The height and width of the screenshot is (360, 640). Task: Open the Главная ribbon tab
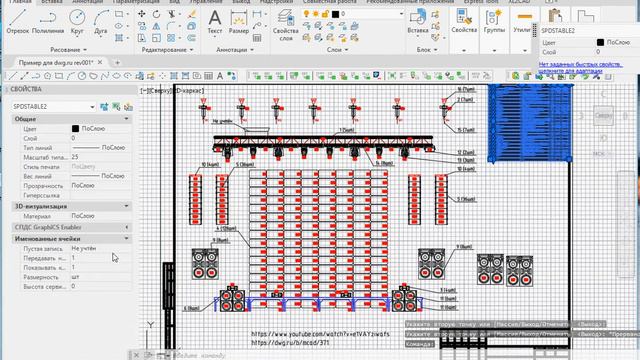[x=20, y=2]
